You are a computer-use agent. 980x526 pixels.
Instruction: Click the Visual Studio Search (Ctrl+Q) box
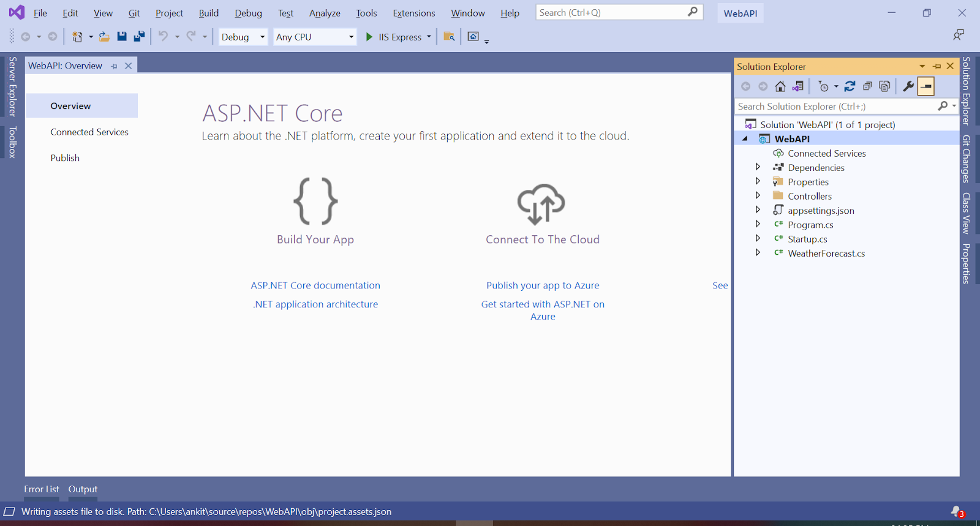point(619,12)
